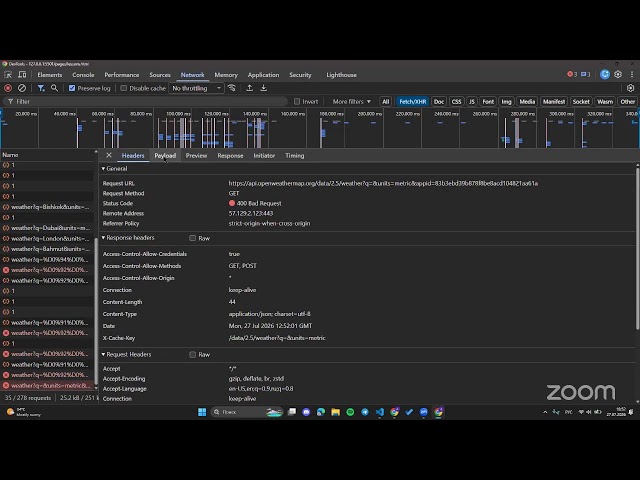Click the Name column header
The image size is (640, 480).
[x=47, y=155]
